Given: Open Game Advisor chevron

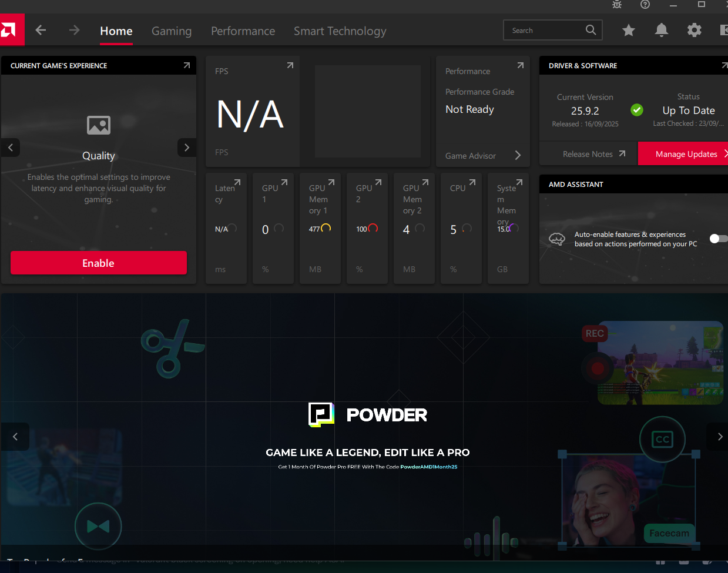Looking at the screenshot, I should [518, 155].
